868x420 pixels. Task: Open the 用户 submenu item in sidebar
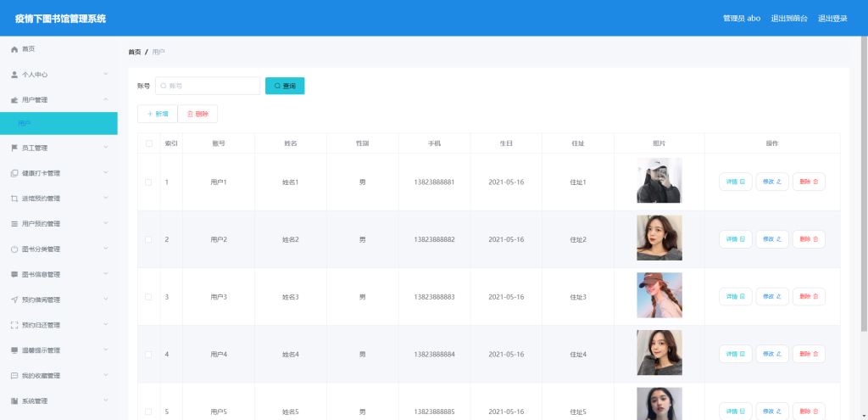(58, 124)
